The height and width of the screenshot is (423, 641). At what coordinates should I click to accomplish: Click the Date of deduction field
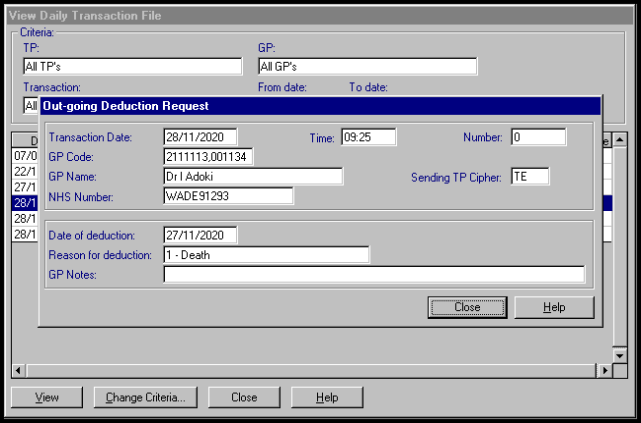[200, 235]
